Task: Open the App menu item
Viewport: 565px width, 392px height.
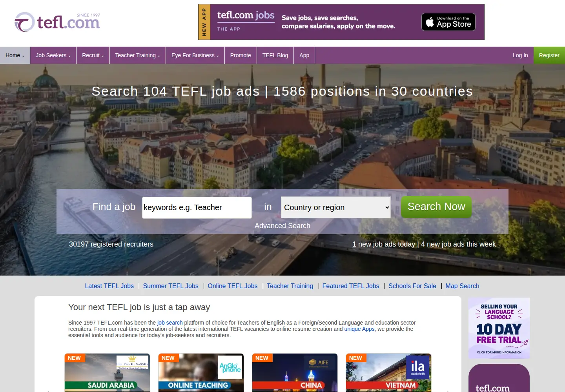Action: pos(304,55)
